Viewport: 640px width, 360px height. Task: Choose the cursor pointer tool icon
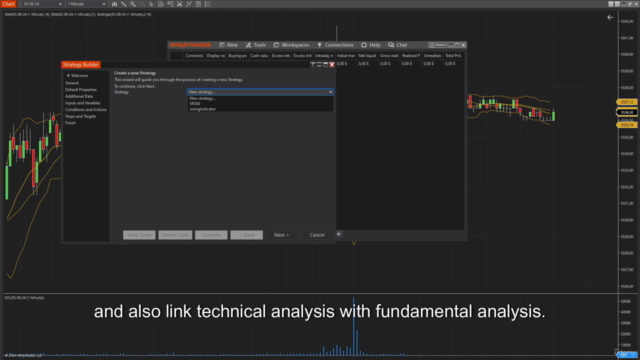[x=151, y=4]
